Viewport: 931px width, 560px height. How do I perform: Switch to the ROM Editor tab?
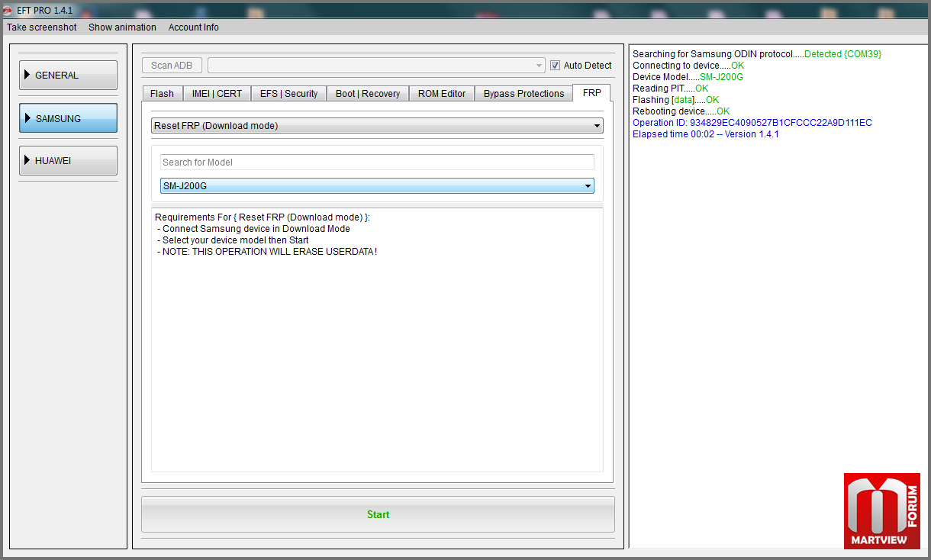442,93
